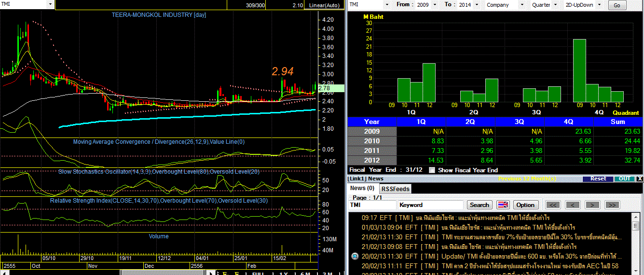Open the financials symbol TMI dropdown
The width and height of the screenshot is (644, 275).
point(386,5)
